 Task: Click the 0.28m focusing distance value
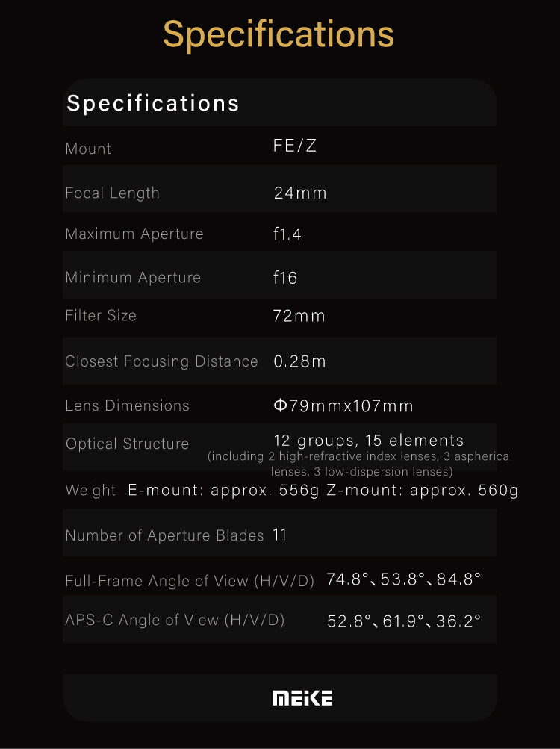click(x=299, y=362)
